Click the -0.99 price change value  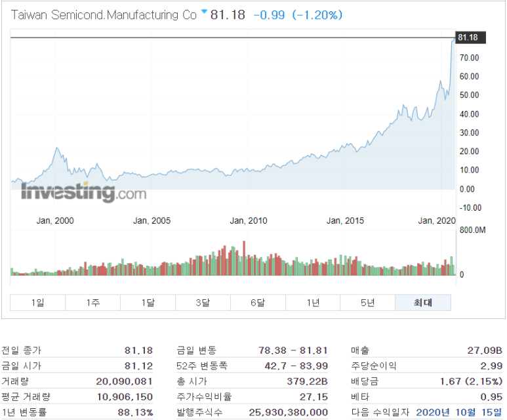269,15
